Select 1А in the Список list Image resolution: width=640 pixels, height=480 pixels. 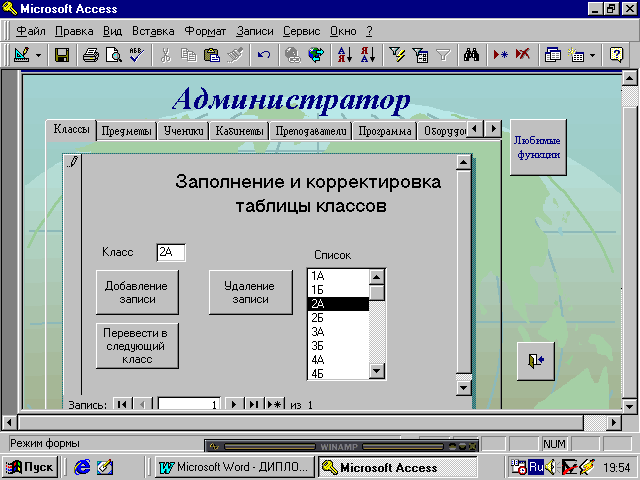coord(338,276)
